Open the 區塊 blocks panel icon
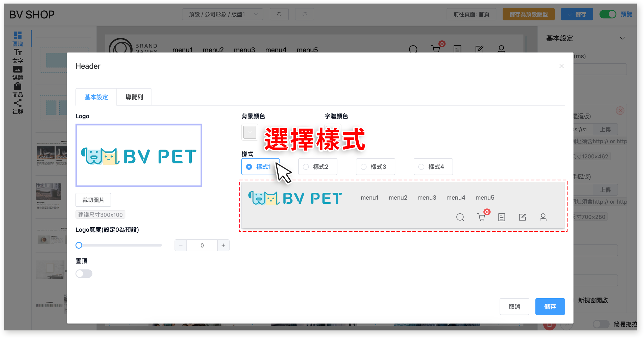Image resolution: width=644 pixels, height=338 pixels. coord(17,39)
